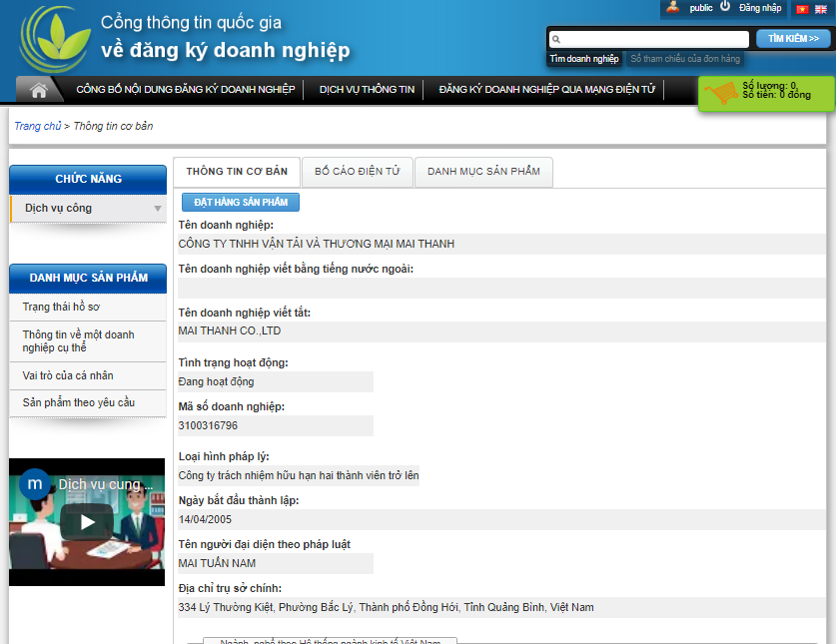836x644 pixels.
Task: Click the power icon beside Đăng nhập
Action: click(x=725, y=7)
